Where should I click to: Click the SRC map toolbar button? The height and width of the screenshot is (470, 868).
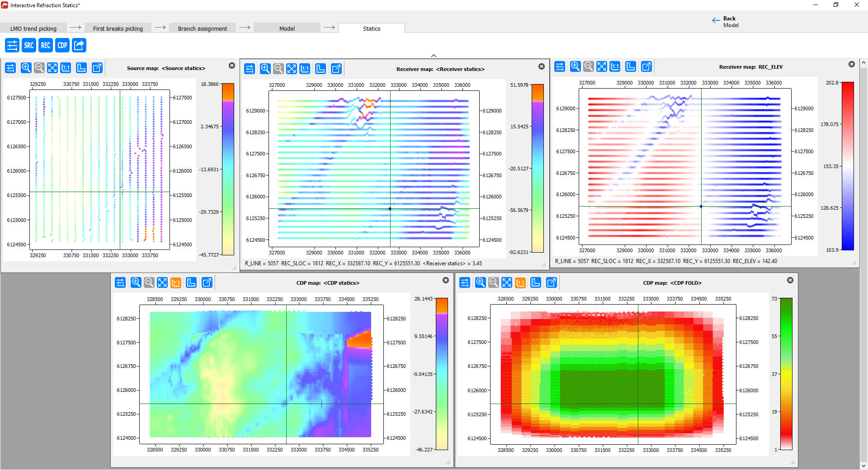(29, 45)
